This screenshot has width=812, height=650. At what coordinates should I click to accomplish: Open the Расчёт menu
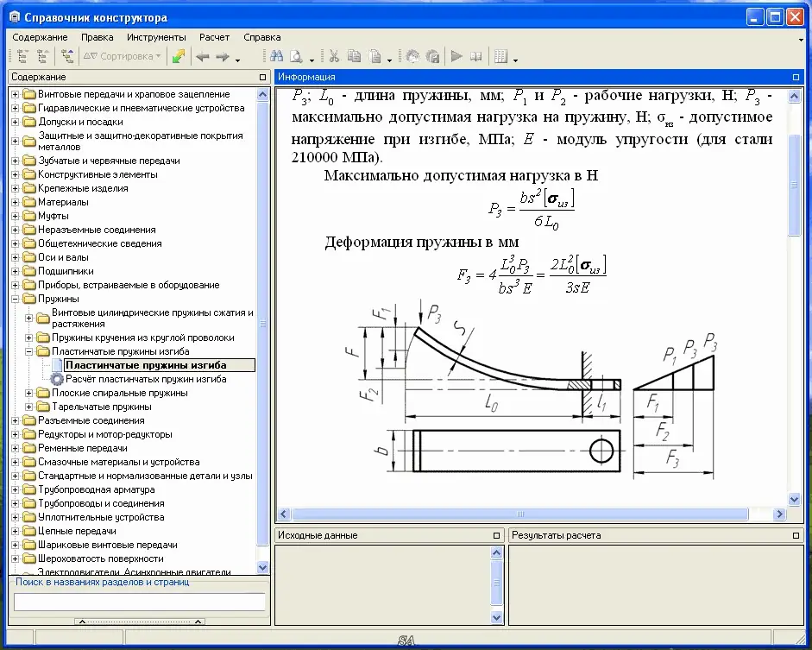click(x=214, y=37)
